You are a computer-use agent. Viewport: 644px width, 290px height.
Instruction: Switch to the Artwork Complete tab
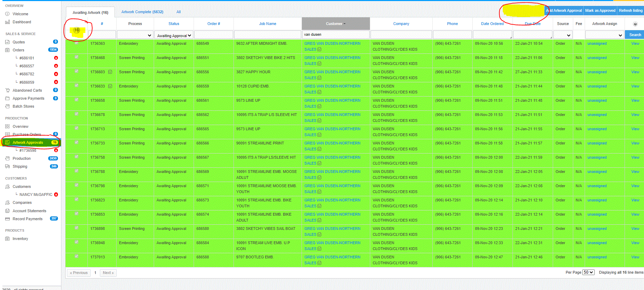pos(142,12)
